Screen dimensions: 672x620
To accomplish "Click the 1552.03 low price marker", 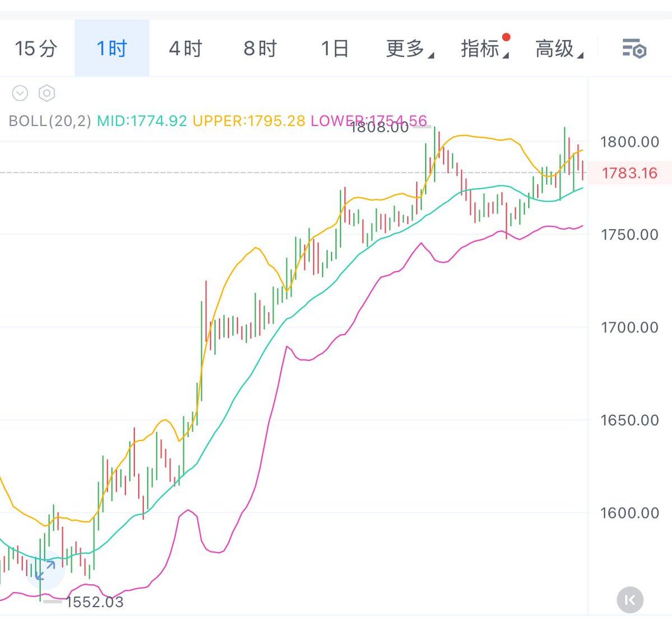I will click(95, 602).
